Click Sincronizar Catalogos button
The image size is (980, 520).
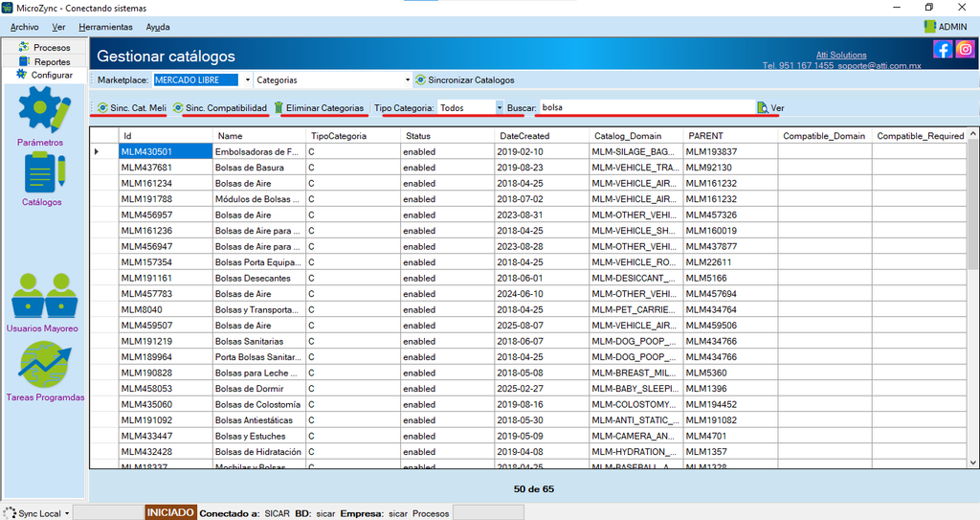tap(465, 80)
